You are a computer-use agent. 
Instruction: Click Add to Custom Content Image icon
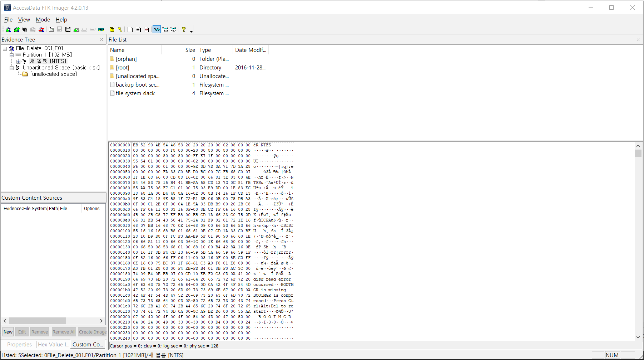coord(76,30)
